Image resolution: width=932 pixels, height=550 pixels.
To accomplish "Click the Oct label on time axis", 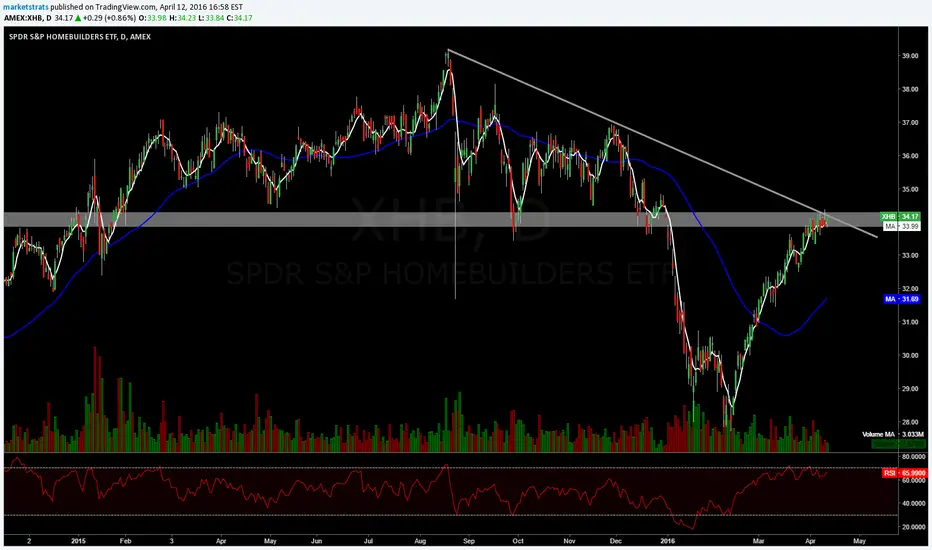I will click(518, 541).
